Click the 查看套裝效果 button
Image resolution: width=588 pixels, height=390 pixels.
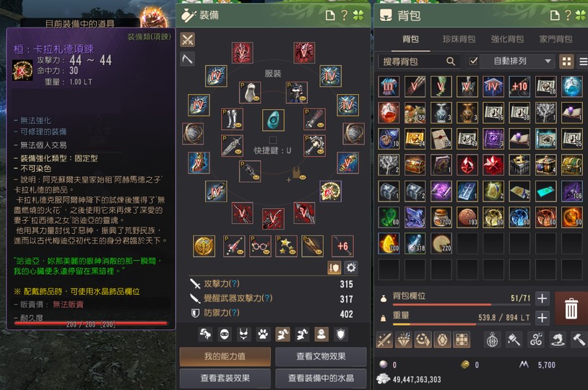225,378
